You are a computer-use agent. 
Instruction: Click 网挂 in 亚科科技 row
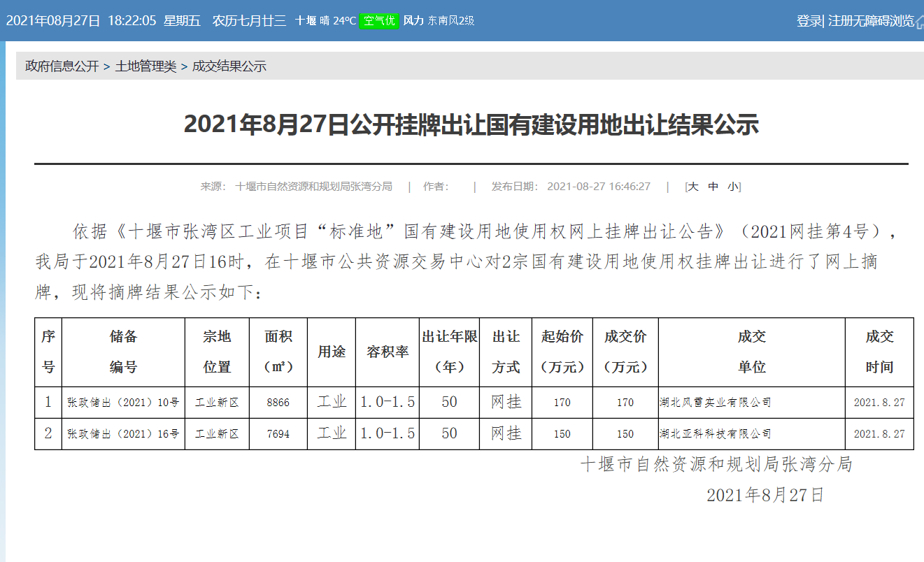tap(506, 433)
